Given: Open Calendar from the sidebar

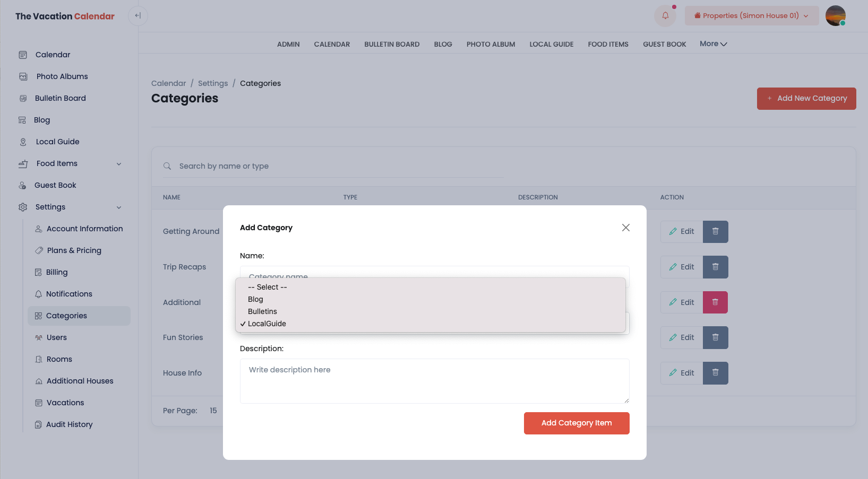Looking at the screenshot, I should coord(53,55).
